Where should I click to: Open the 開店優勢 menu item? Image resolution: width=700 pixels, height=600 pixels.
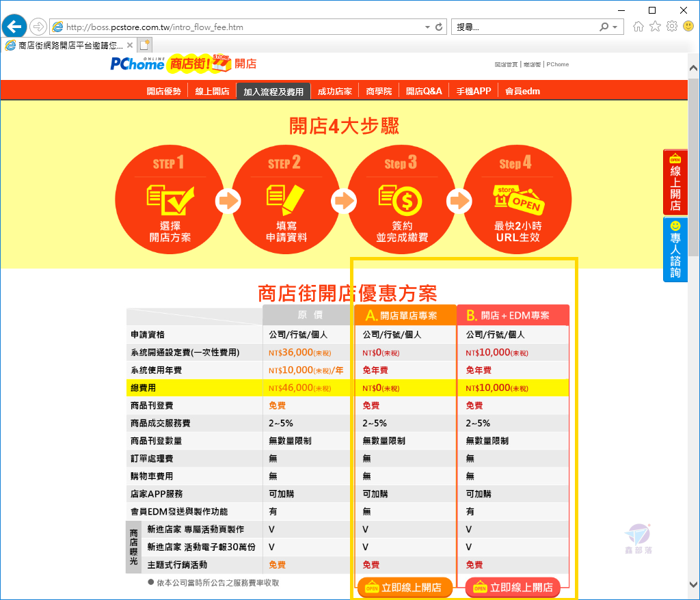164,92
